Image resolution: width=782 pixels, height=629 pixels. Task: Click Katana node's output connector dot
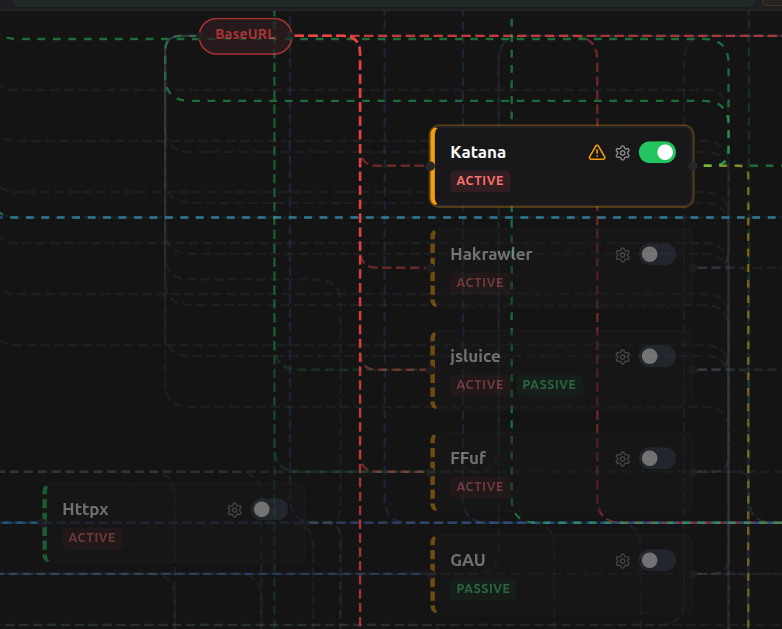[693, 166]
